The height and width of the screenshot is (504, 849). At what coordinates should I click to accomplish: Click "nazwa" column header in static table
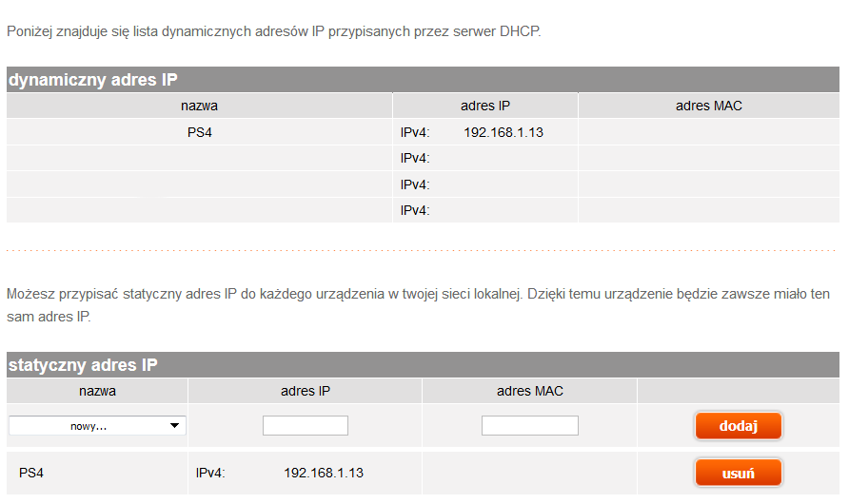97,391
